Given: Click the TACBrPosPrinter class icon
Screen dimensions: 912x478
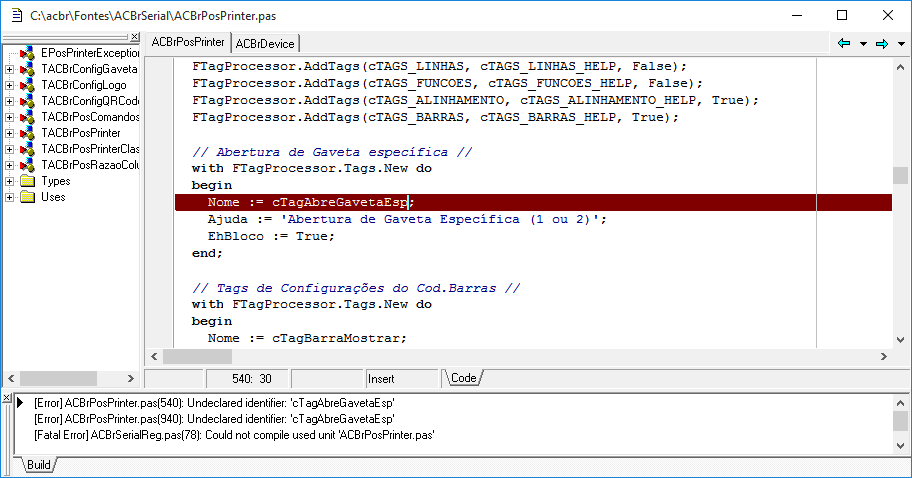Looking at the screenshot, I should (x=27, y=133).
